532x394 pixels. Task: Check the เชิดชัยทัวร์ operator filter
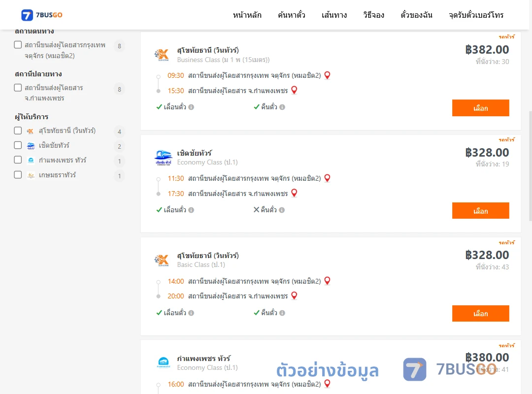18,145
